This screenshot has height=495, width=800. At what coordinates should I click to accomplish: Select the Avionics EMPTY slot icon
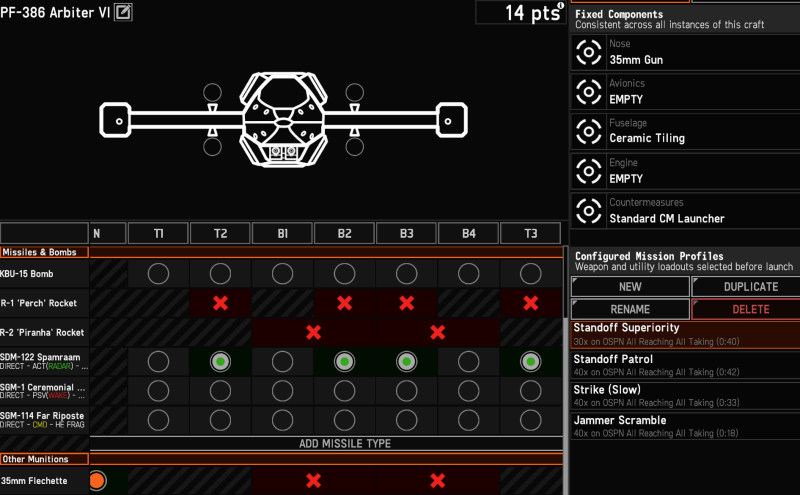click(x=588, y=92)
